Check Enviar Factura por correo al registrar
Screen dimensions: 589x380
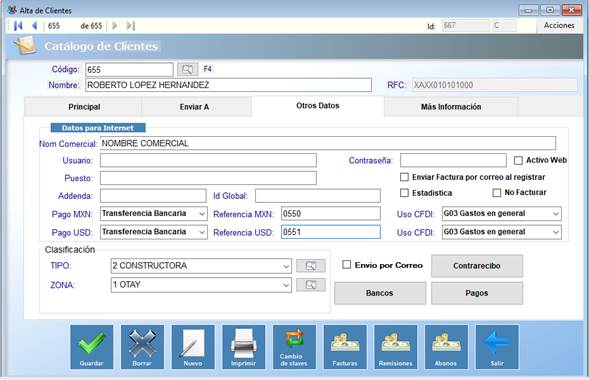pyautogui.click(x=404, y=177)
